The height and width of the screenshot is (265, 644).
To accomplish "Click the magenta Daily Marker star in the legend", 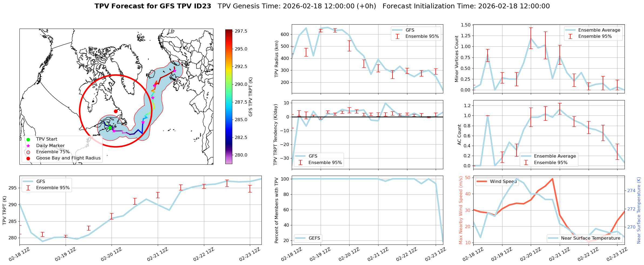I will [28, 146].
